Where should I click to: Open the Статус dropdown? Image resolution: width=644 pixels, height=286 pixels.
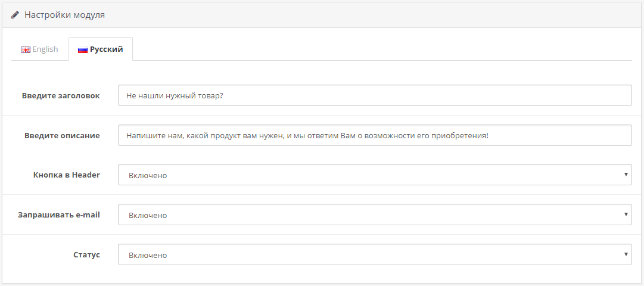[375, 254]
